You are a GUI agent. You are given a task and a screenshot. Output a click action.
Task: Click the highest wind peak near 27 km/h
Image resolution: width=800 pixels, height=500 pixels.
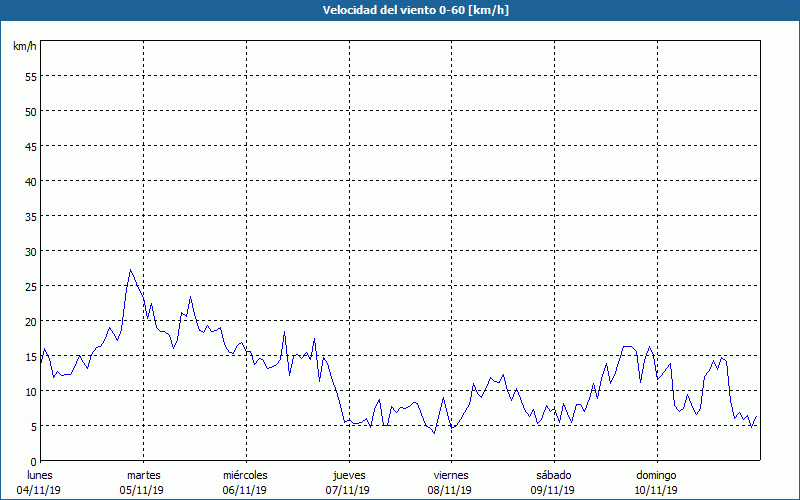point(130,270)
